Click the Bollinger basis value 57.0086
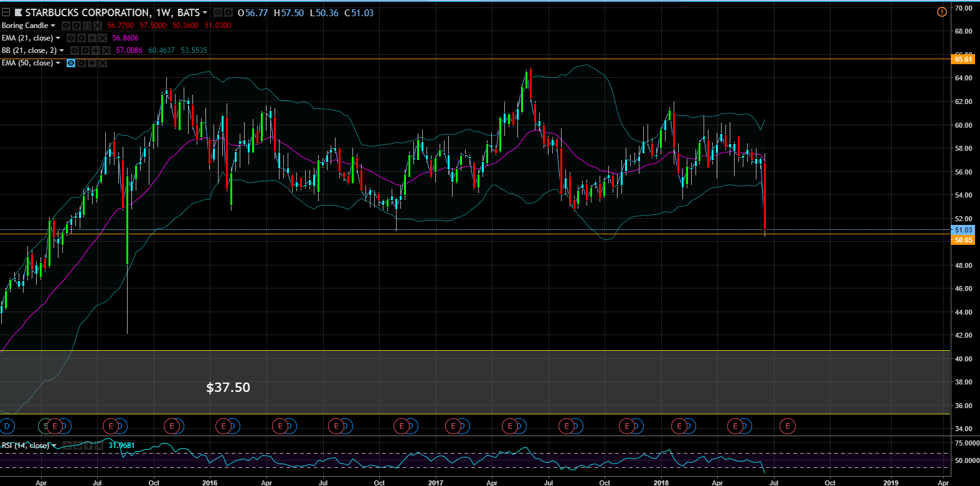Viewport: 980px width, 486px height. [x=129, y=50]
